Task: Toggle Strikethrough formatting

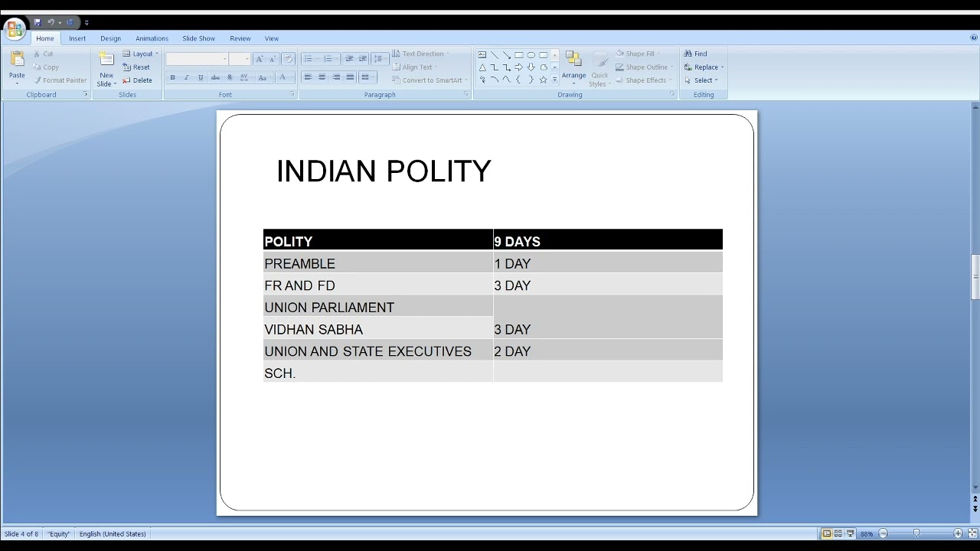Action: point(215,77)
